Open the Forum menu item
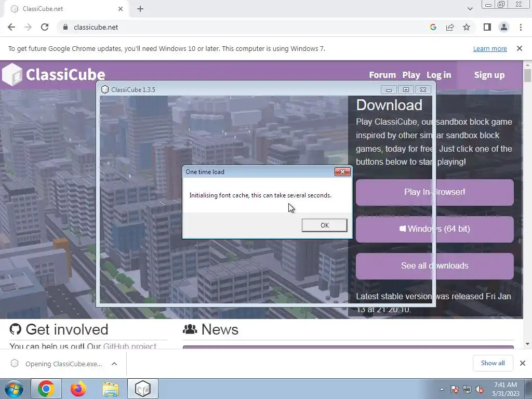 tap(382, 75)
